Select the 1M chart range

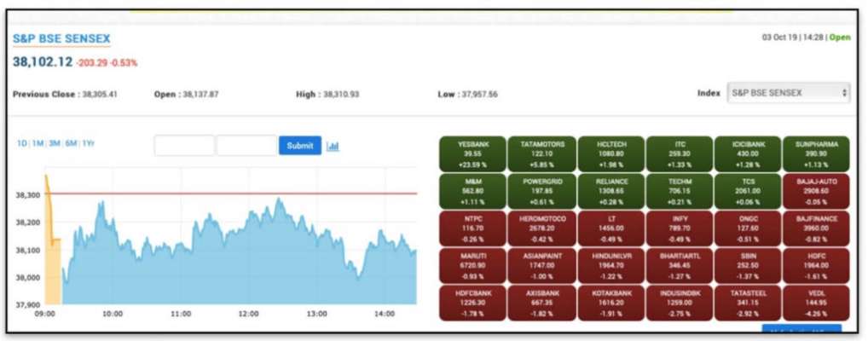coord(38,143)
